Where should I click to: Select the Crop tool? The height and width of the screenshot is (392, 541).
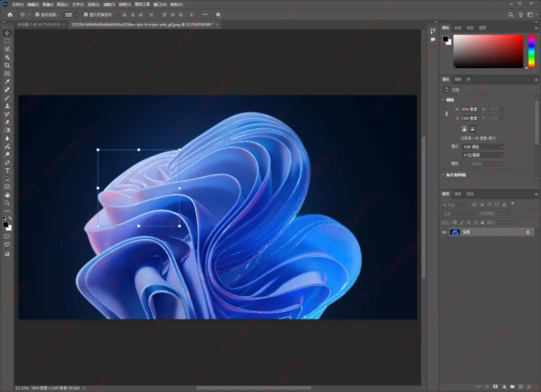pos(7,66)
